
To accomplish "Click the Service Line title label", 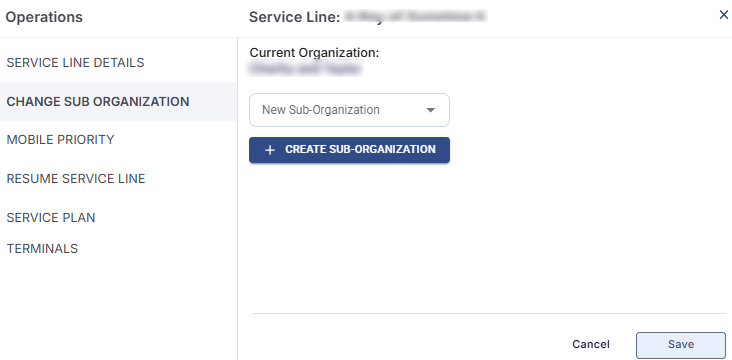I will (294, 17).
